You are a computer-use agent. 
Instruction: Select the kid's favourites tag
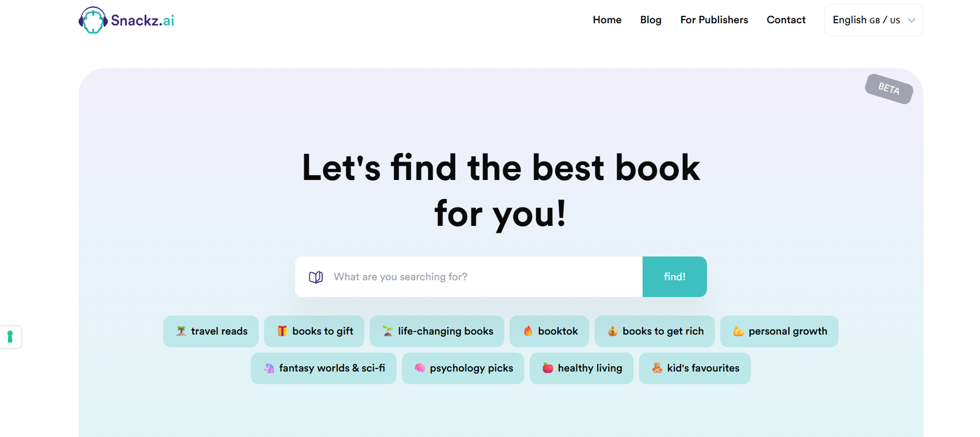tap(695, 368)
